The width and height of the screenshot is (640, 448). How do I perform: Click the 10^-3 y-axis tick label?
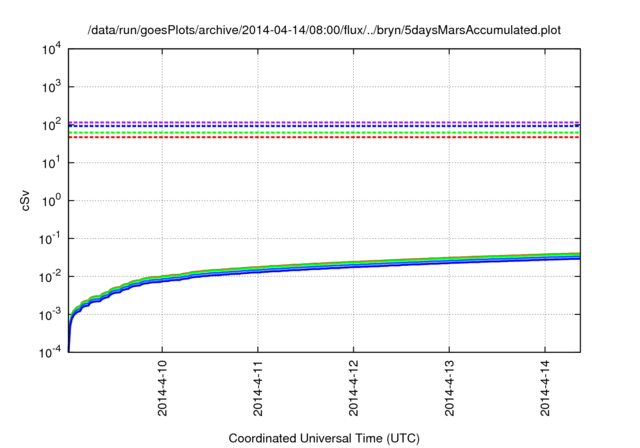click(49, 314)
